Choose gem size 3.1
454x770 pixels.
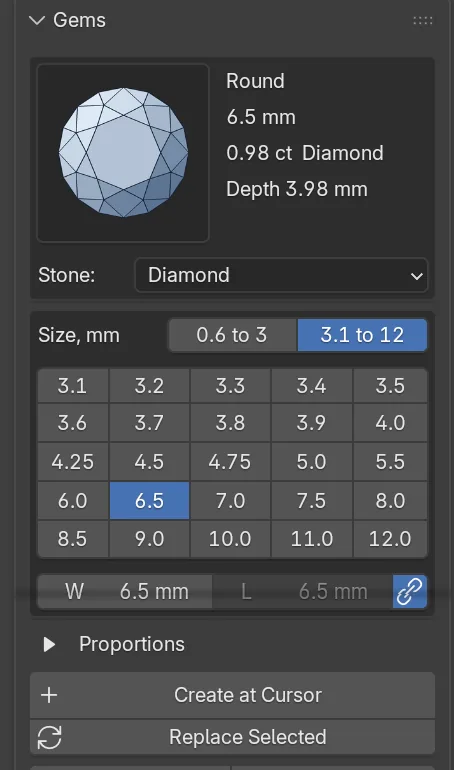(73, 386)
